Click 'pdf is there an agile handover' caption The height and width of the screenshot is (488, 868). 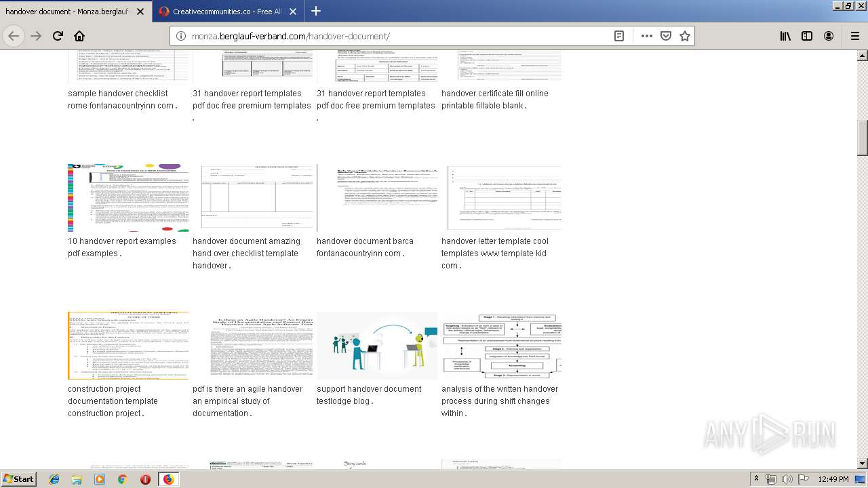click(248, 401)
